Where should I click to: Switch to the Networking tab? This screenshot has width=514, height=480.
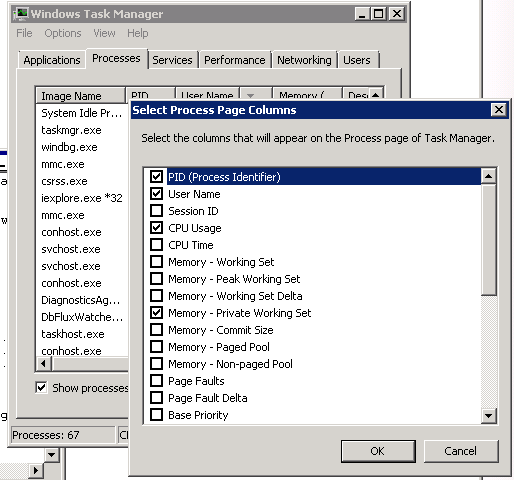(x=304, y=60)
